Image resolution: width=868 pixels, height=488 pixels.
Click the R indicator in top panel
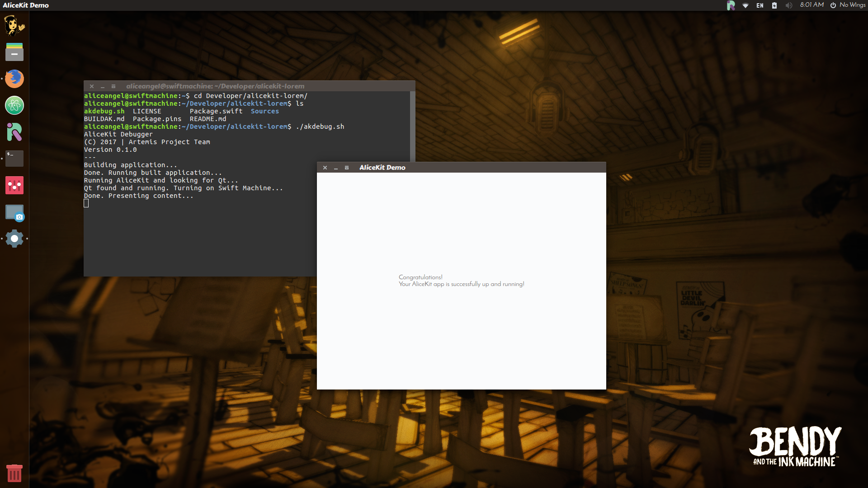[731, 5]
